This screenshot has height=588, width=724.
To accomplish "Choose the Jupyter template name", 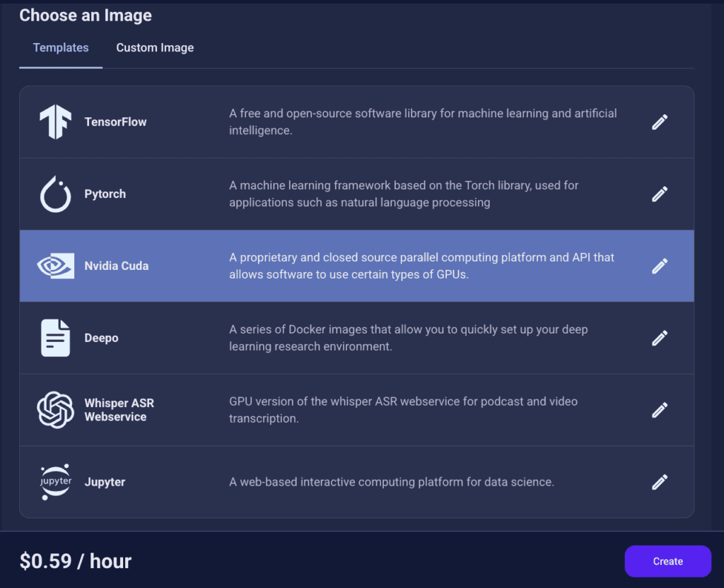I will (x=105, y=482).
